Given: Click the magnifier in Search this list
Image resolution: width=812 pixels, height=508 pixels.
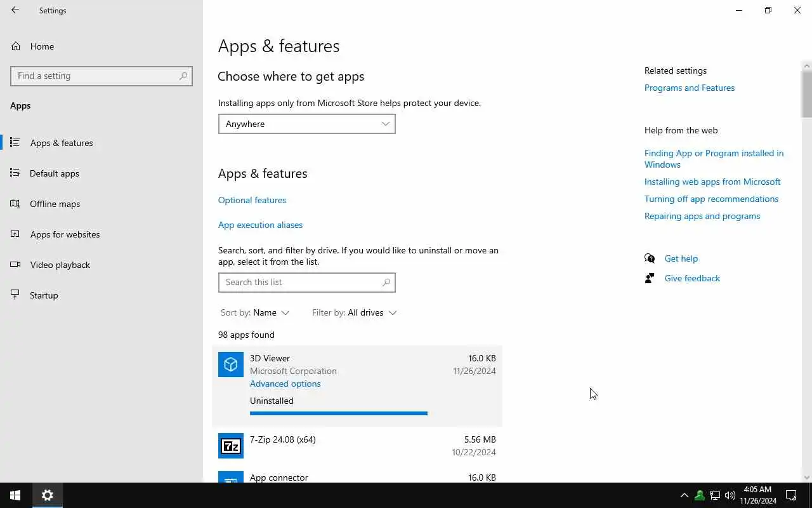Looking at the screenshot, I should pos(386,283).
